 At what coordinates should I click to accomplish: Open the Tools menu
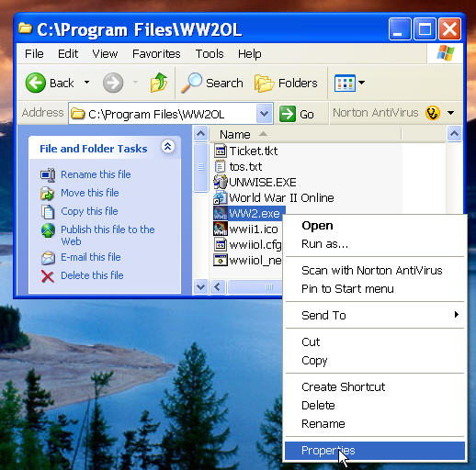(x=210, y=54)
